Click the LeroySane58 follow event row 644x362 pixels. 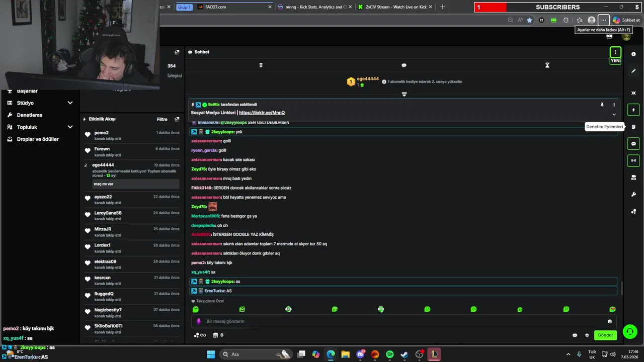pyautogui.click(x=132, y=216)
